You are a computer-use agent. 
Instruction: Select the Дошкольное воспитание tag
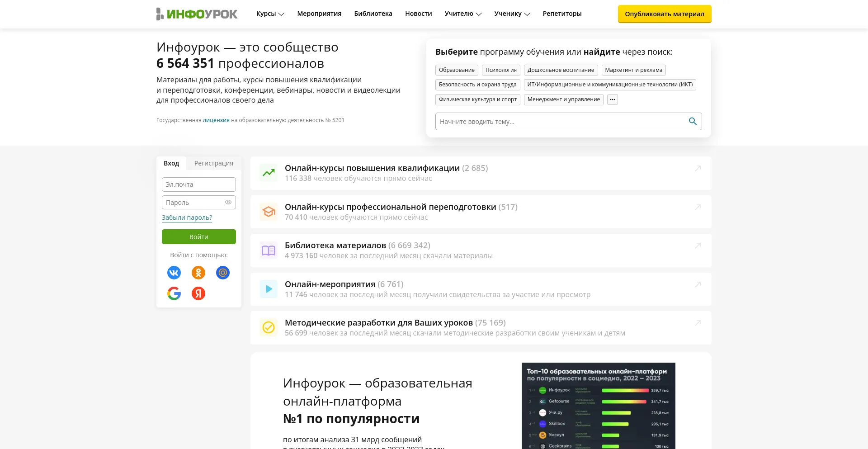tap(561, 70)
